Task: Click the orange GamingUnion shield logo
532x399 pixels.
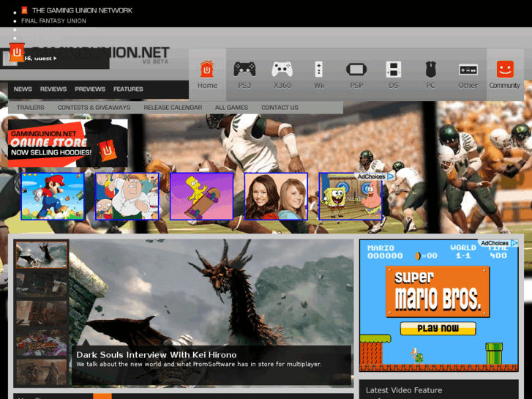Action: click(16, 52)
